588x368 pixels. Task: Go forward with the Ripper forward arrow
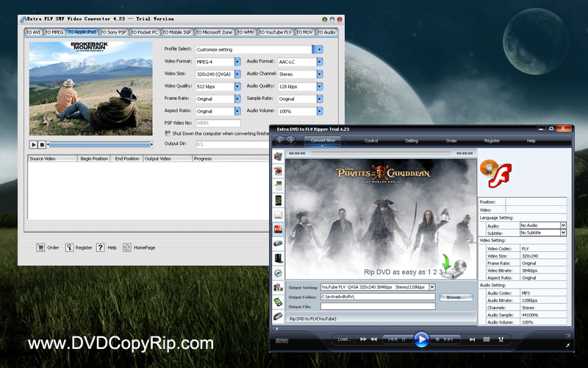pyautogui.click(x=290, y=141)
